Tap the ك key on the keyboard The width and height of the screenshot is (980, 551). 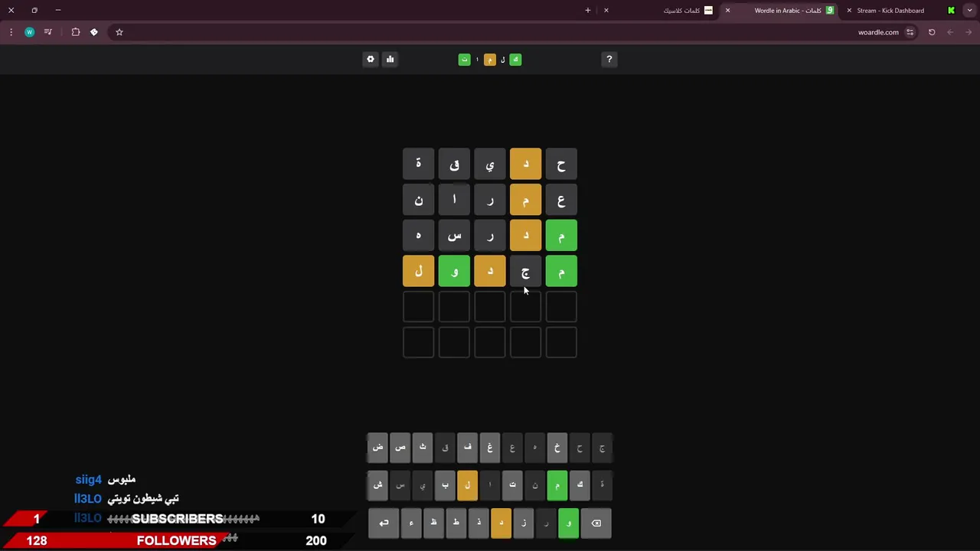pyautogui.click(x=580, y=485)
